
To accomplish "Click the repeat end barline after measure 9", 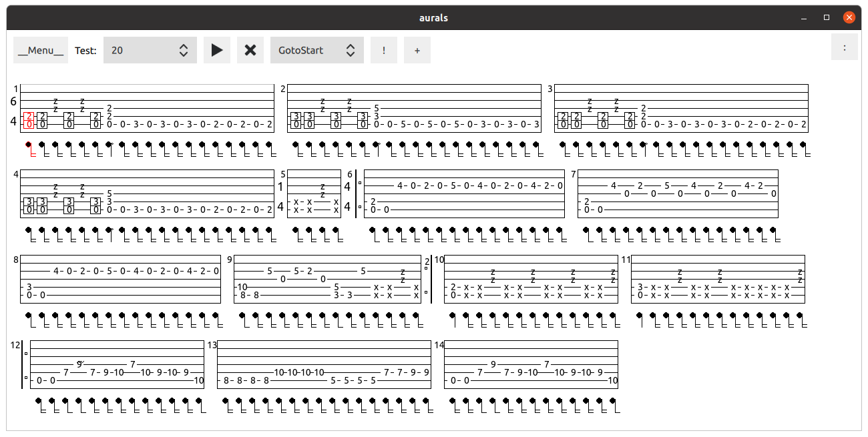I will (429, 279).
